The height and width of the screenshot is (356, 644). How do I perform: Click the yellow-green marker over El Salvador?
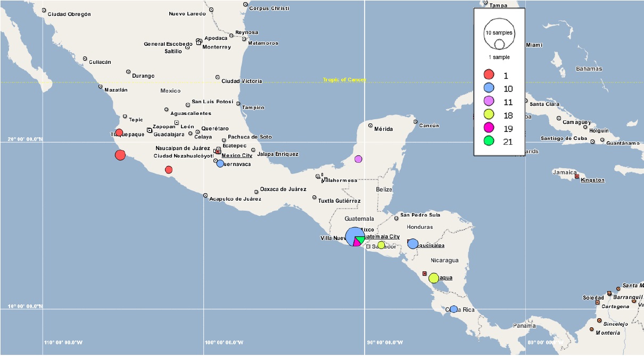pyautogui.click(x=381, y=245)
